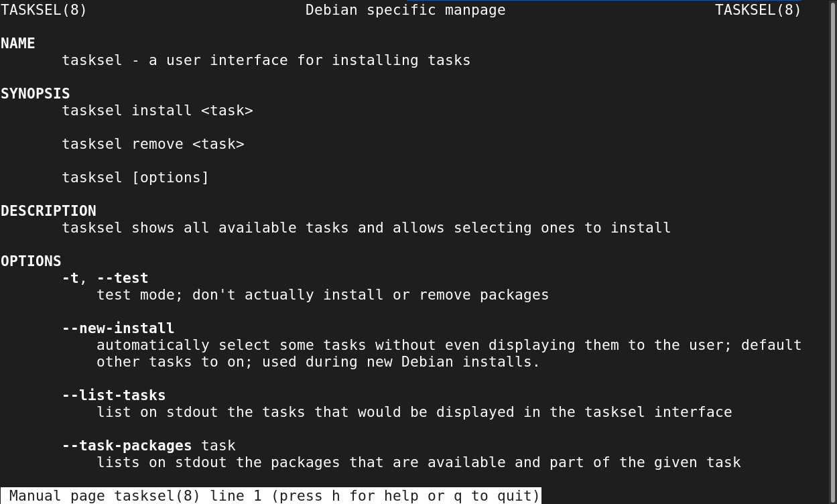This screenshot has width=837, height=504.
Task: Click the tasksel name description line
Action: pos(266,60)
